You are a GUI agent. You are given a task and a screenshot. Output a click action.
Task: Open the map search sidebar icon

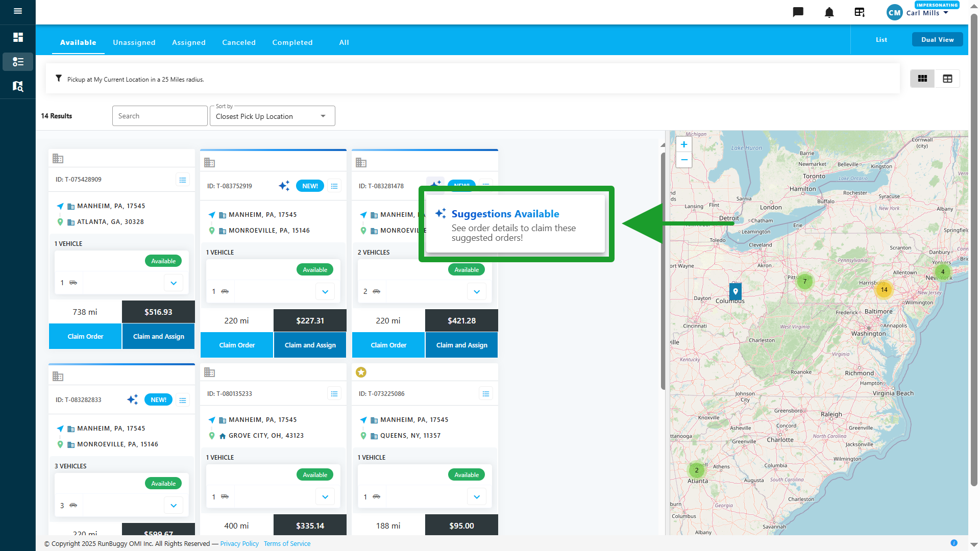18,86
